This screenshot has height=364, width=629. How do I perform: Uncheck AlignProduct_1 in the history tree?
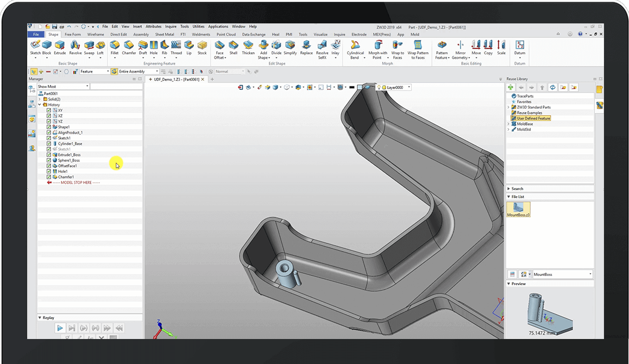click(49, 133)
